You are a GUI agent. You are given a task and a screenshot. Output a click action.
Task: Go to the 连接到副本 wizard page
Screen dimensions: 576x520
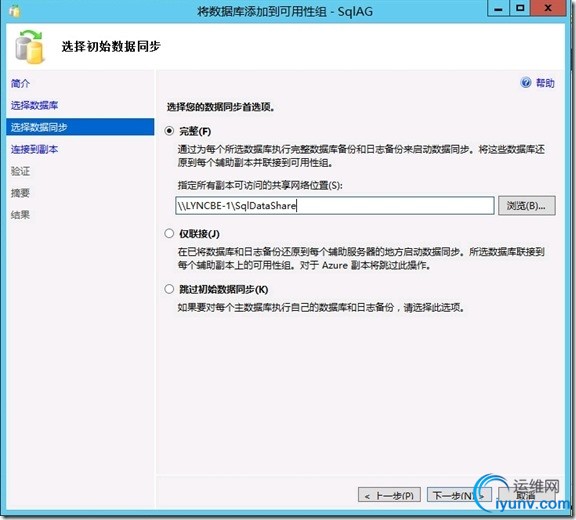pos(34,149)
